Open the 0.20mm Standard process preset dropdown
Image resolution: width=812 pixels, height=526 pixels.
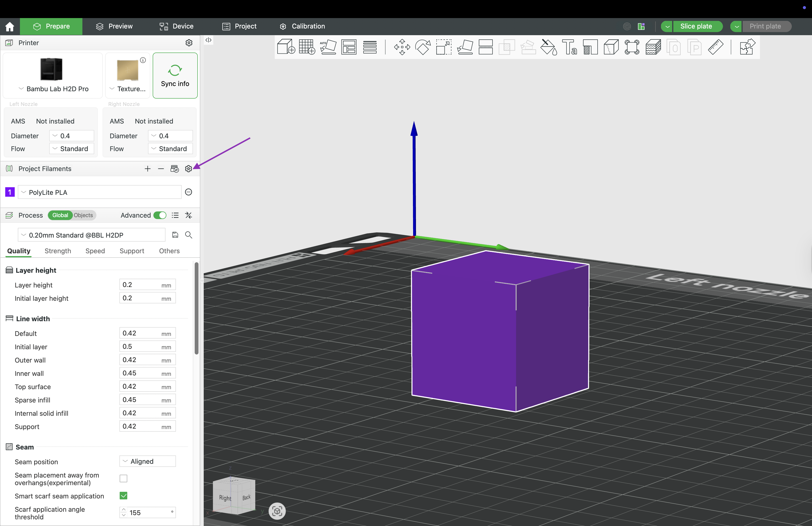point(91,235)
